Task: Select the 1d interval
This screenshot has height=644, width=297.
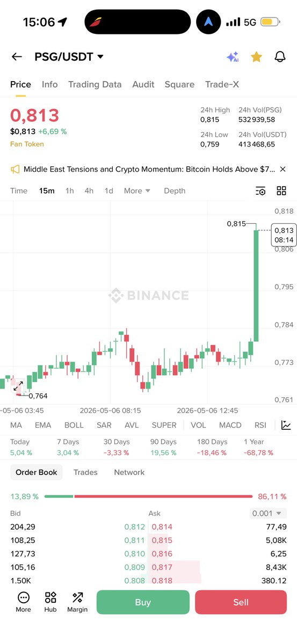Action: [108, 191]
